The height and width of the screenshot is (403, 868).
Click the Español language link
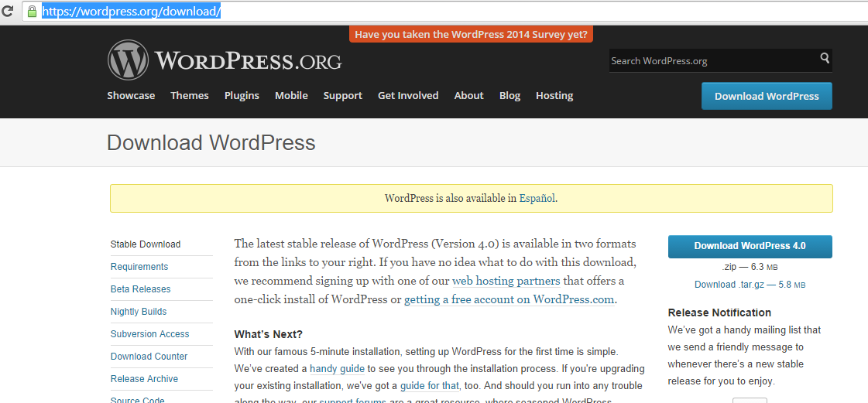coord(537,199)
